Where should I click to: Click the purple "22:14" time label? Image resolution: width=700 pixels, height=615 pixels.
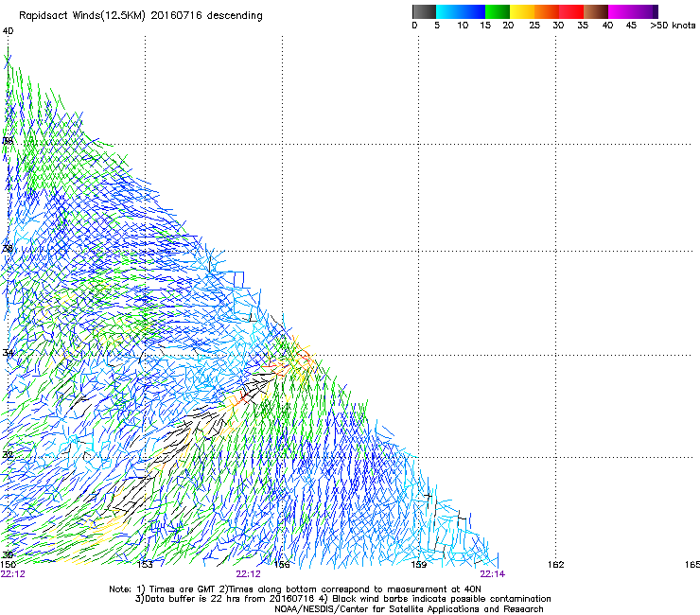pyautogui.click(x=493, y=574)
